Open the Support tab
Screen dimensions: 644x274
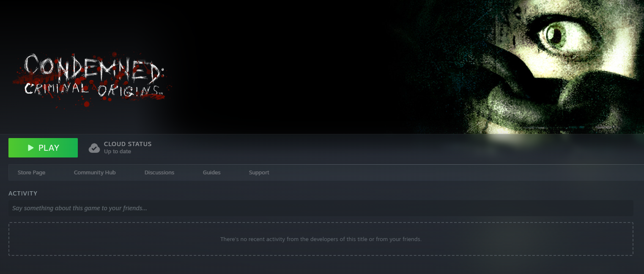(259, 172)
